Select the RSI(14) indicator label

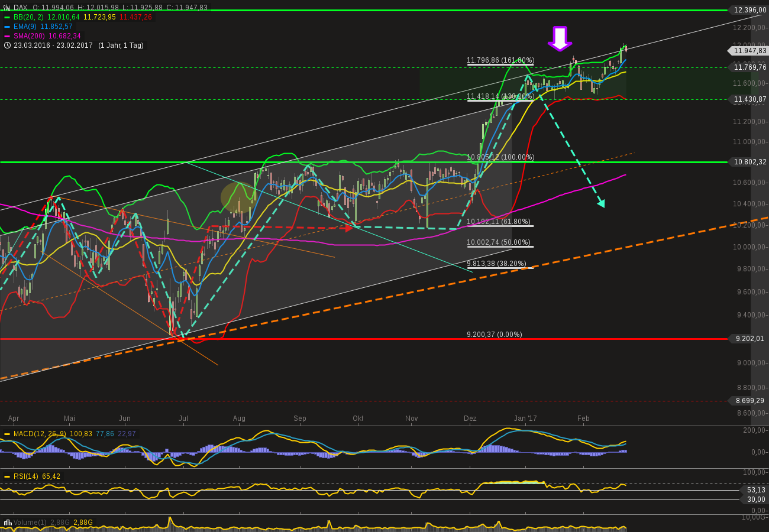[27, 476]
